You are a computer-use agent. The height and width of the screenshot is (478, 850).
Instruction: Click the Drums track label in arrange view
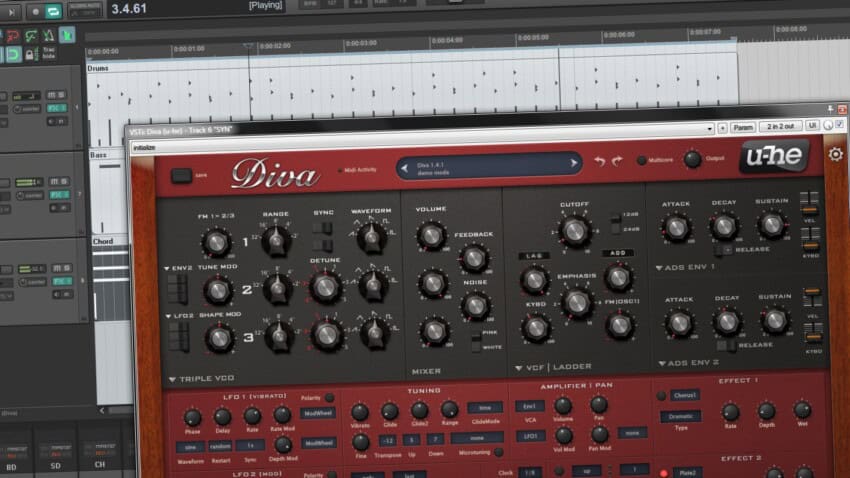coord(98,68)
